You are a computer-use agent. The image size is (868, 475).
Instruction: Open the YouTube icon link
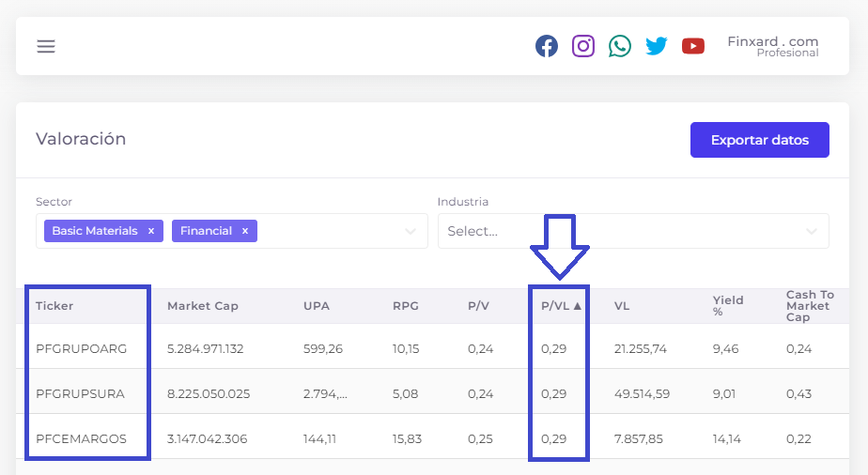692,46
